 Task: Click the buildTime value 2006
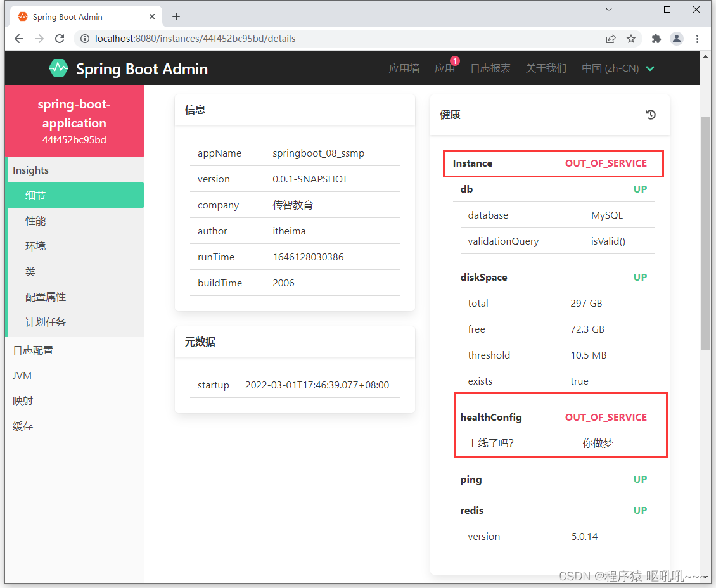coord(284,283)
